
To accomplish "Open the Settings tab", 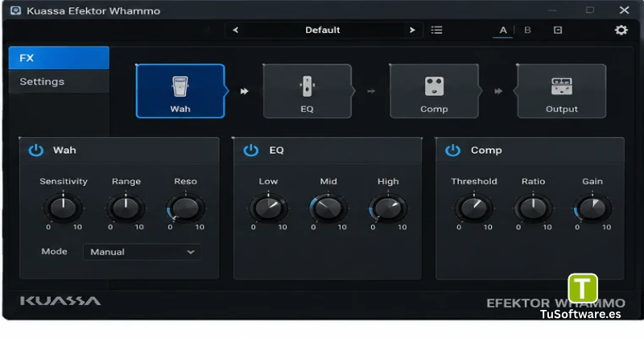I will coord(59,82).
